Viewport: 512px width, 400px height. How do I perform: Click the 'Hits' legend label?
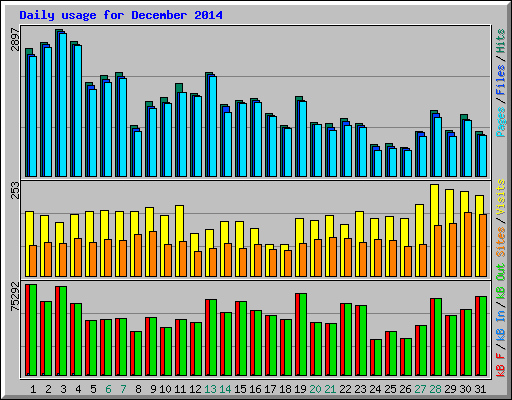(500, 41)
